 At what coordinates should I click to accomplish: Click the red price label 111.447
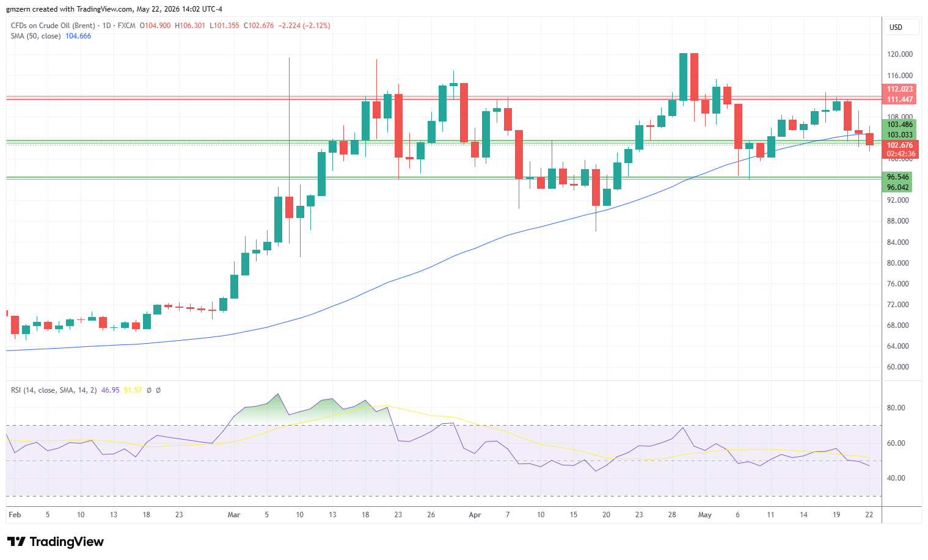click(x=900, y=100)
